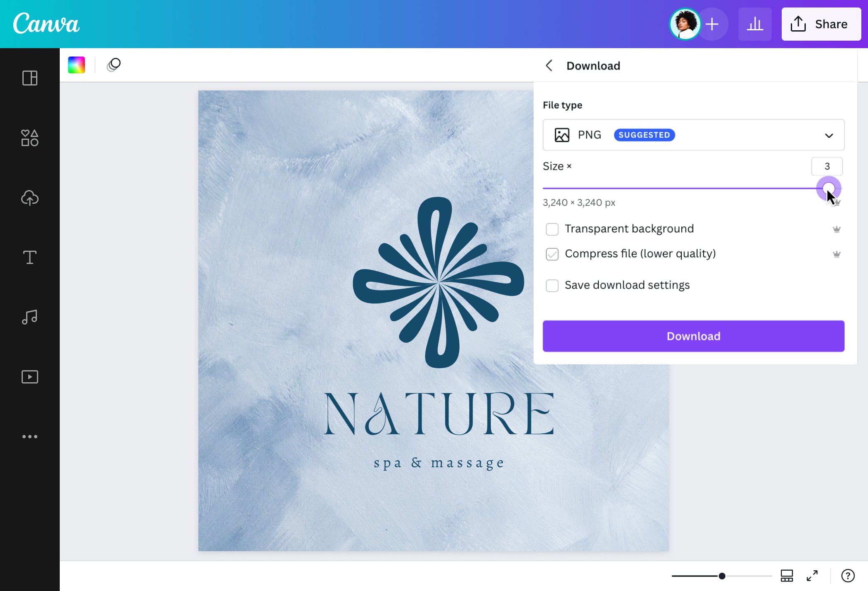View design insights with the analytics icon
The image size is (868, 591).
[x=755, y=24]
